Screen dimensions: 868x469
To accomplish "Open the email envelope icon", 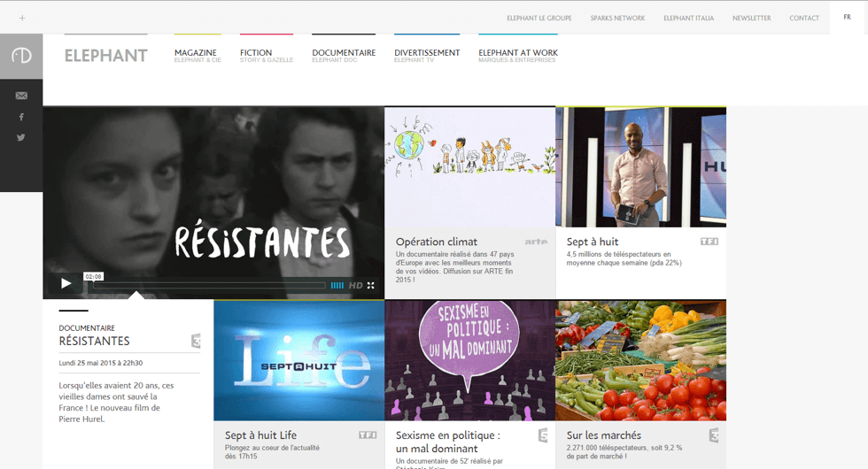I will pyautogui.click(x=21, y=96).
